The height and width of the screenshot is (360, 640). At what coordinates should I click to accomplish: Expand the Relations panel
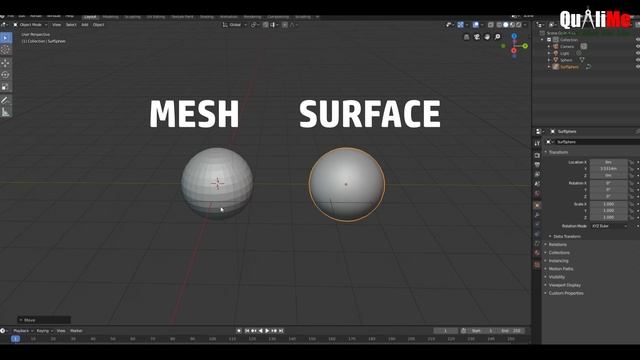[557, 244]
